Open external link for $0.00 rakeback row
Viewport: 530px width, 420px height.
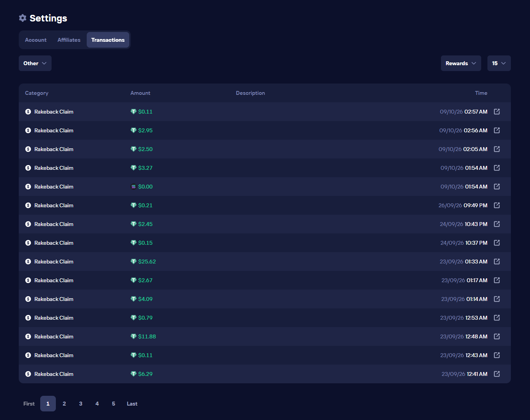click(x=497, y=187)
